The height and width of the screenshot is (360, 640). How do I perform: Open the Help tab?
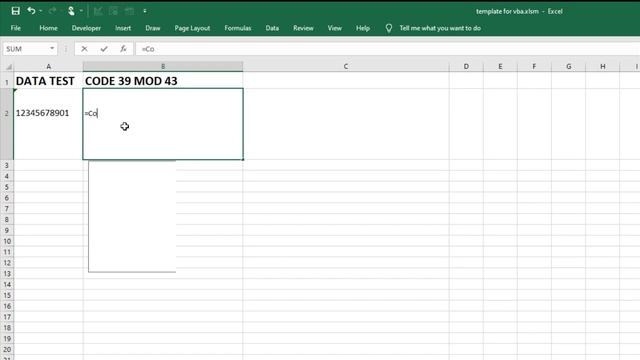pos(362,28)
